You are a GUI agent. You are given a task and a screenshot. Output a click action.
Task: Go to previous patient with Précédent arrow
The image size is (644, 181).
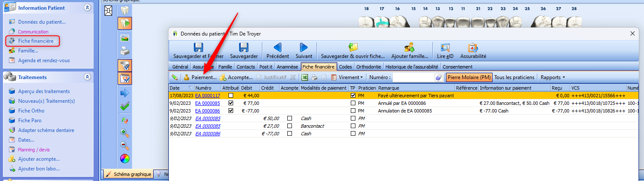pos(277,48)
